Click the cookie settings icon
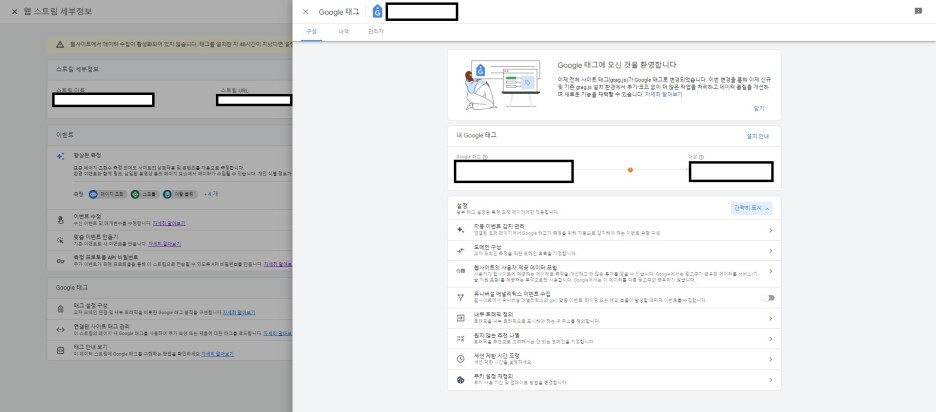 (460, 379)
